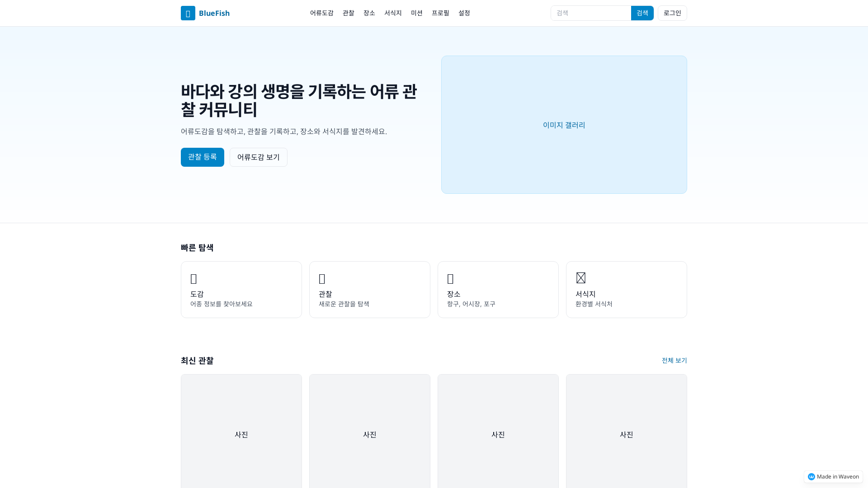The image size is (868, 488).
Task: Click the Made in Waveon badge
Action: (832, 476)
